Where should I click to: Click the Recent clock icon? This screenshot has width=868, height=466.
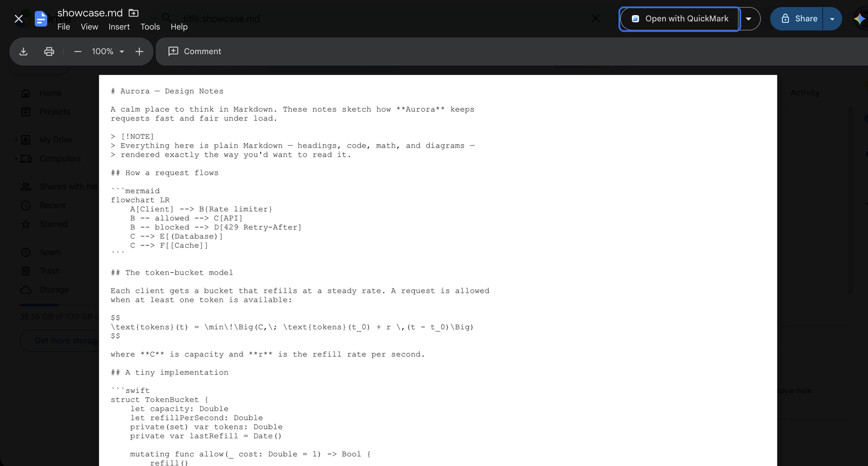pos(25,206)
